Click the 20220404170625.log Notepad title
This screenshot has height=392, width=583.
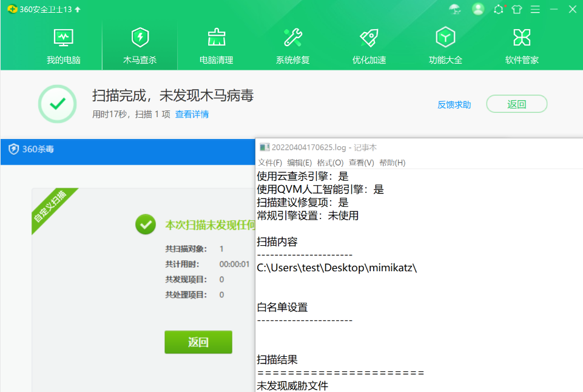tap(324, 147)
